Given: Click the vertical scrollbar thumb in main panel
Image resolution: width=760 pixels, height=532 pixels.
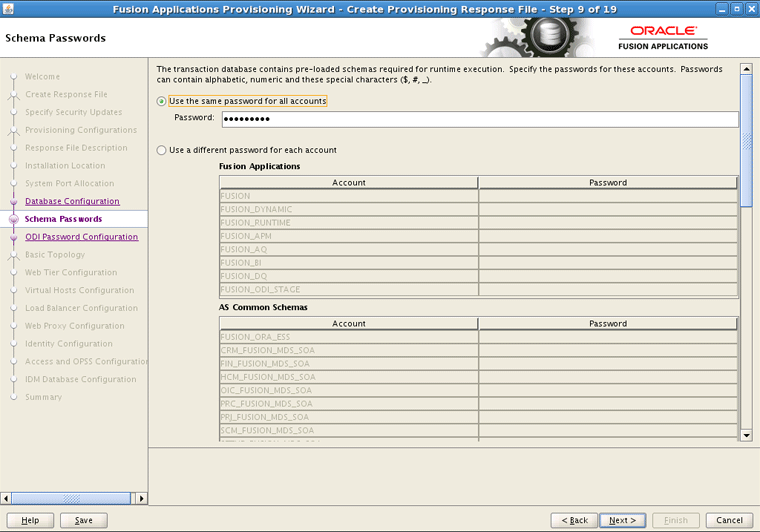Looking at the screenshot, I should click(746, 141).
